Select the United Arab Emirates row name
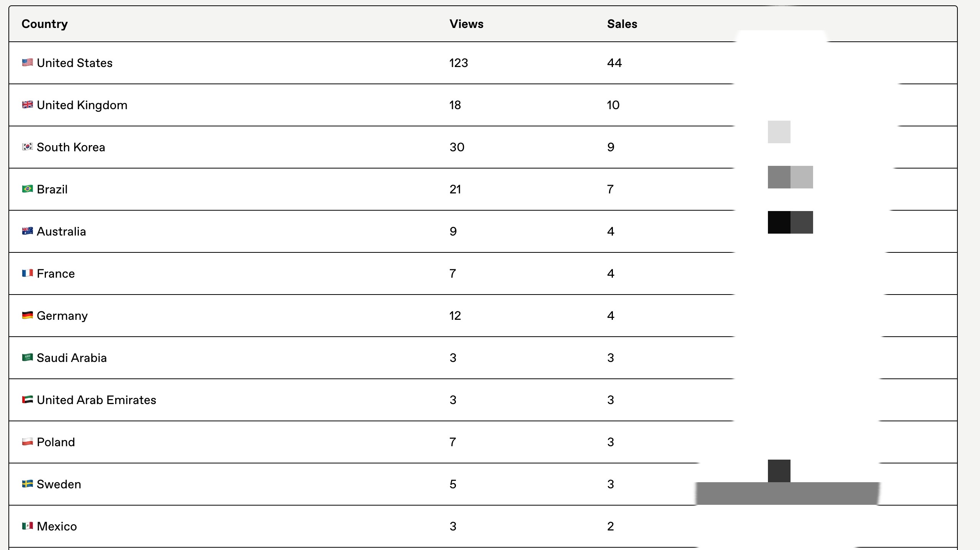 pos(96,400)
